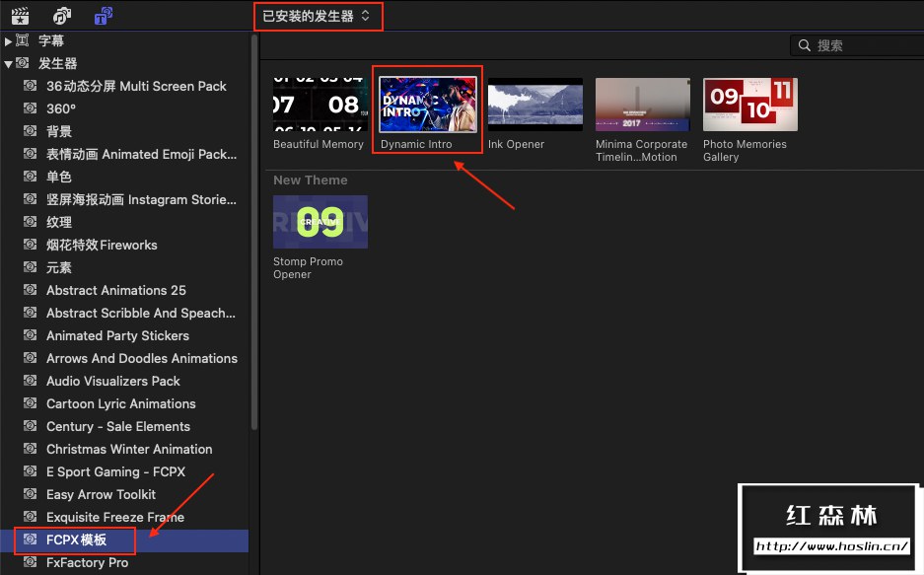Select the Beautiful Memory generator thumbnail
The image size is (924, 575).
pos(320,105)
